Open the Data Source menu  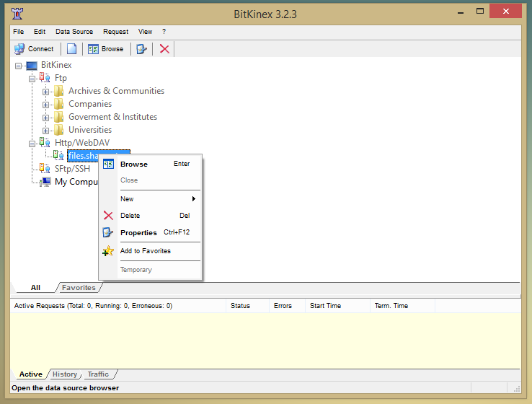pos(74,32)
